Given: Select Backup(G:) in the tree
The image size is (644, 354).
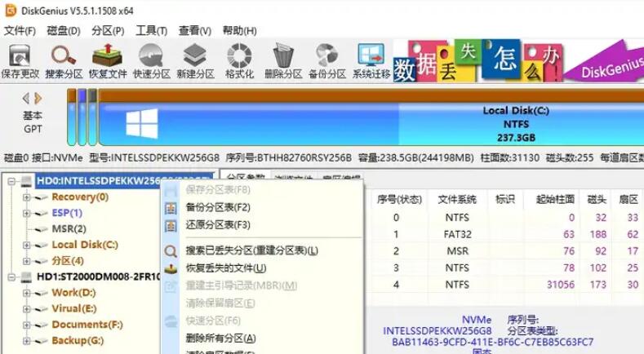Looking at the screenshot, I should [x=78, y=340].
